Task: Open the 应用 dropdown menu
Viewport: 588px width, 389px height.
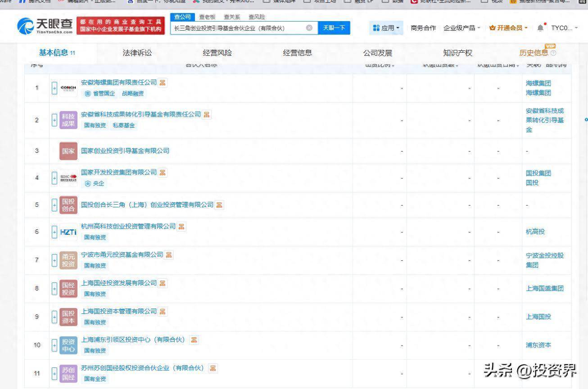Action: click(386, 28)
